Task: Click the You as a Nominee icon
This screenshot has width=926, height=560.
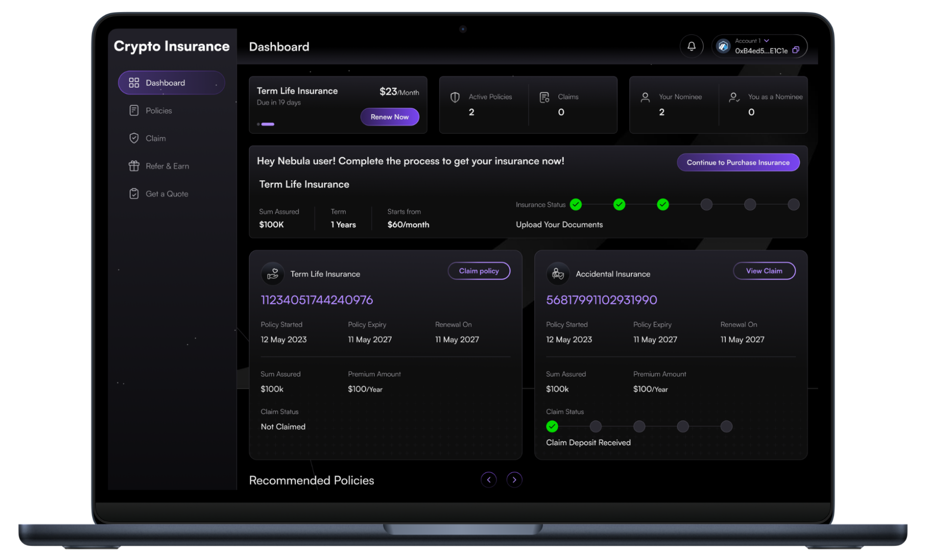Action: [x=734, y=97]
